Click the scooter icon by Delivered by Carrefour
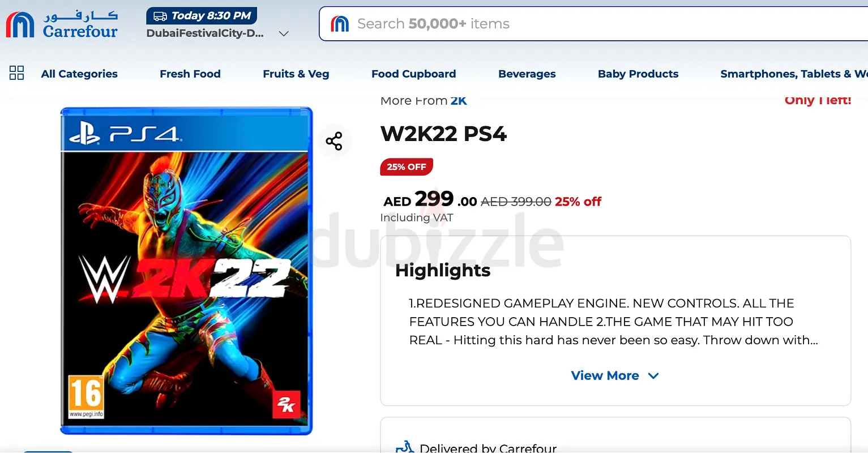868x453 pixels. (405, 447)
